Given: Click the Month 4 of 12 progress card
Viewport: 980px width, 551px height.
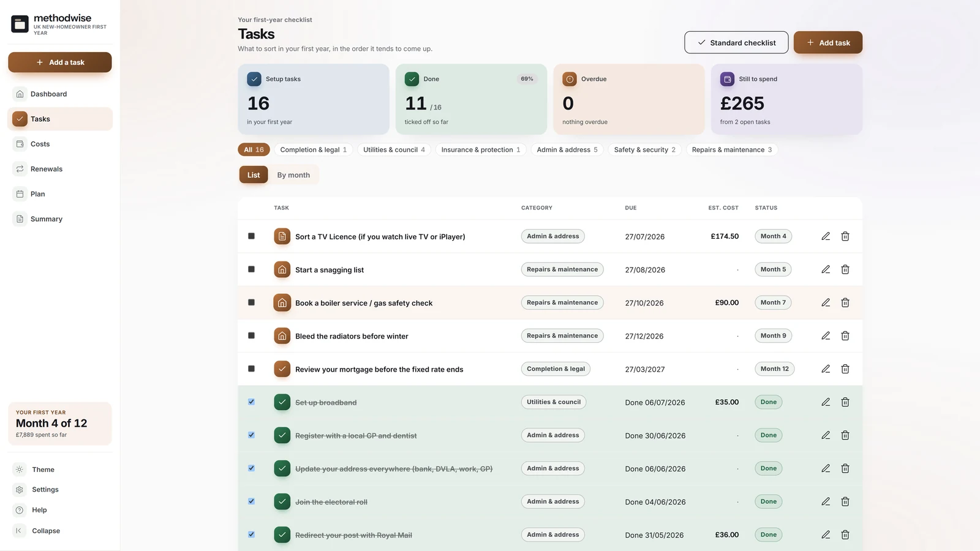Looking at the screenshot, I should (x=60, y=424).
